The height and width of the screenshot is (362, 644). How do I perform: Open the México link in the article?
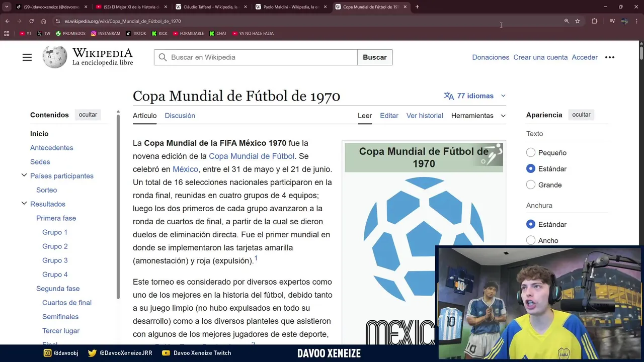[185, 169]
